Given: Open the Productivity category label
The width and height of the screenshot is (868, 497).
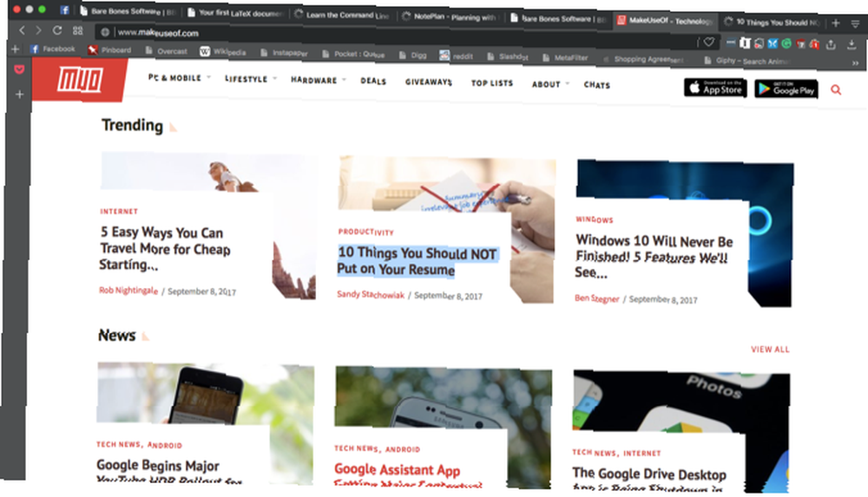Looking at the screenshot, I should pyautogui.click(x=366, y=232).
